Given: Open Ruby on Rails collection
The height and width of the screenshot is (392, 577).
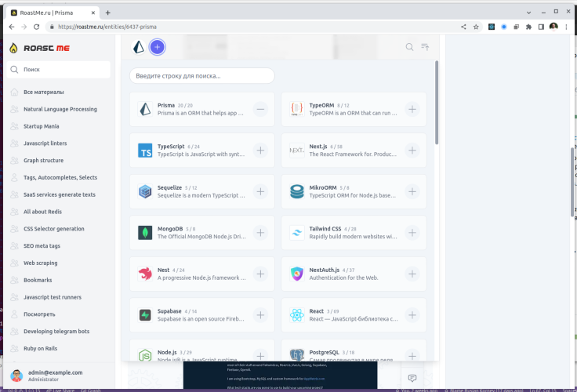Looking at the screenshot, I should point(41,349).
